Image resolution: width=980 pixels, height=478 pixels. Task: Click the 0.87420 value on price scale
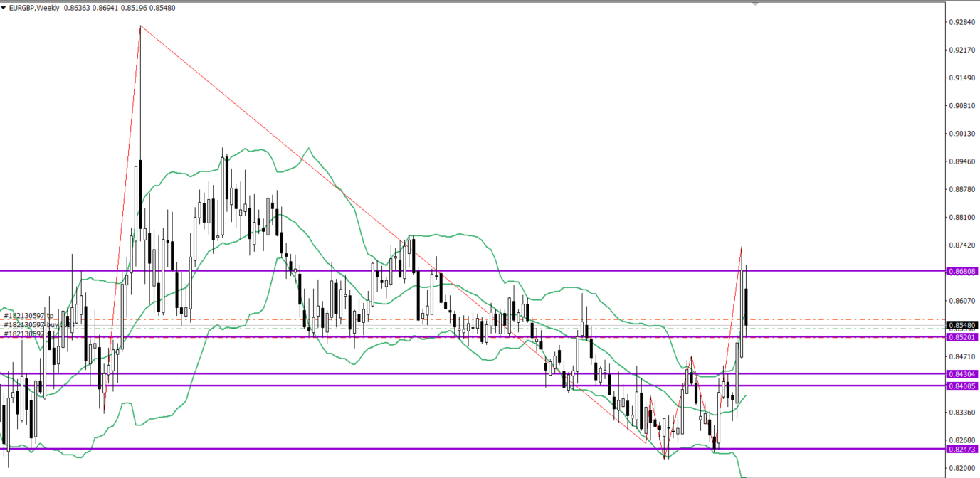[961, 245]
